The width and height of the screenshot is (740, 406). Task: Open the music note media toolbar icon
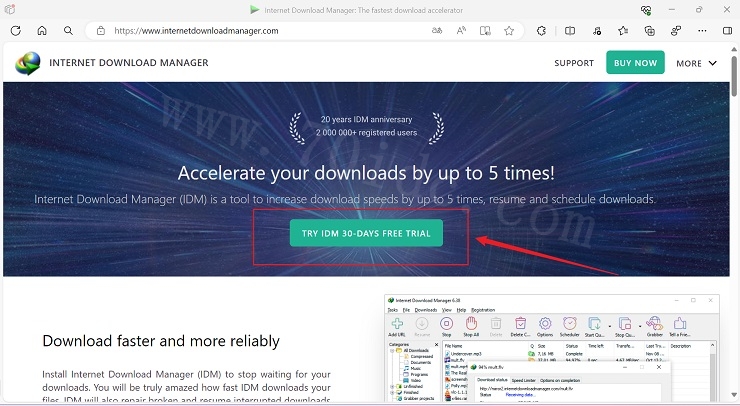597,31
